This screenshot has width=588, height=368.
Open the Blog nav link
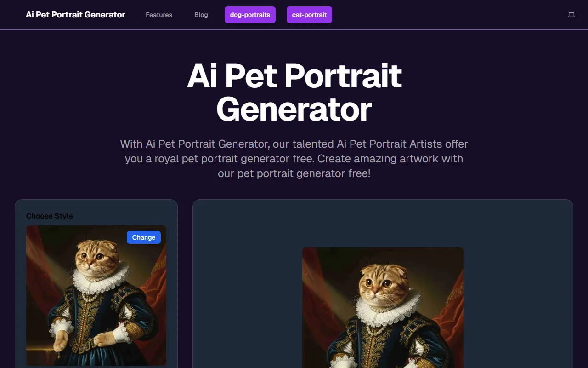[201, 15]
